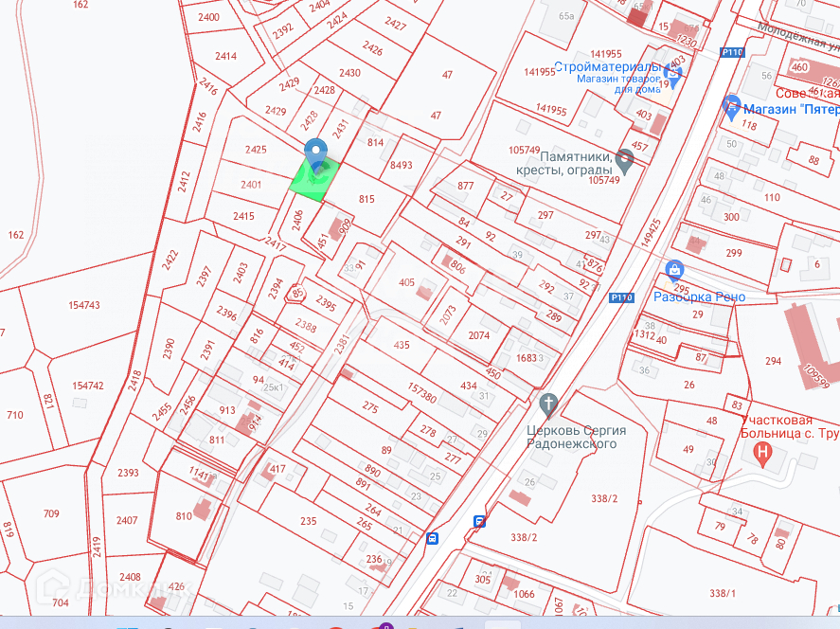Open the Церковь Сергия Радонежского label
The width and height of the screenshot is (840, 629).
pos(576,438)
